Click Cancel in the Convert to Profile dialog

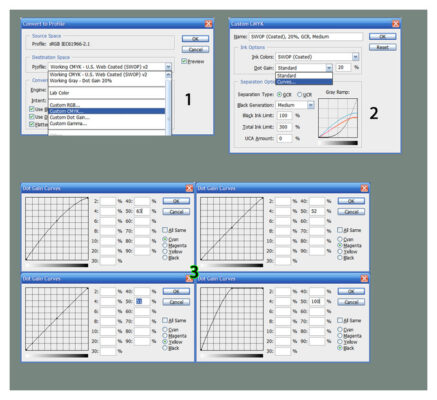coord(195,50)
